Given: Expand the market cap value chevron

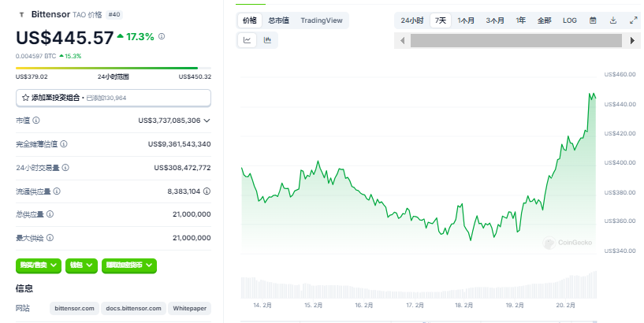Looking at the screenshot, I should (x=207, y=121).
